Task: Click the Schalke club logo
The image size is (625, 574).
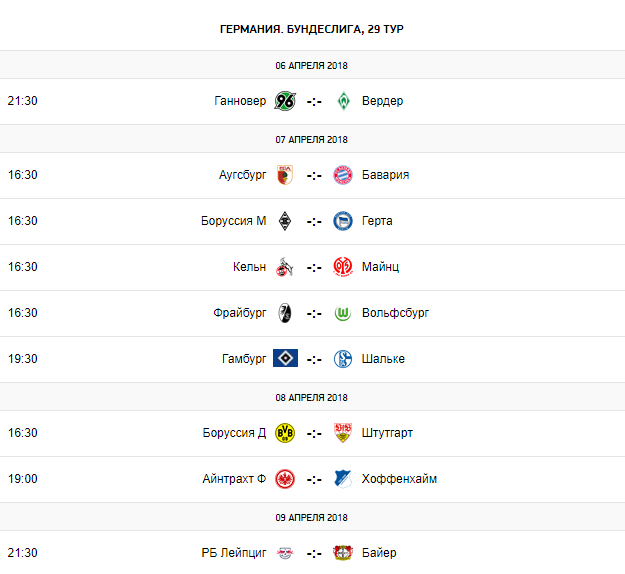Action: 343,359
